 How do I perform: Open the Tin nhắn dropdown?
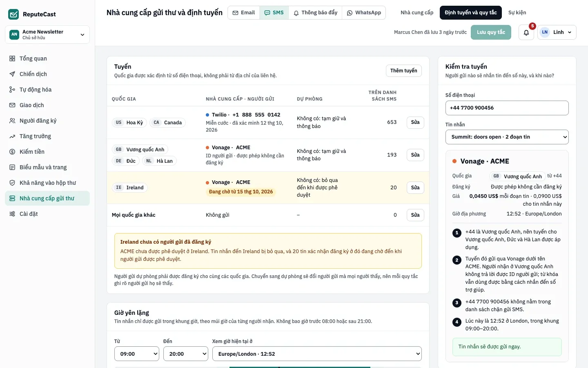coord(507,137)
